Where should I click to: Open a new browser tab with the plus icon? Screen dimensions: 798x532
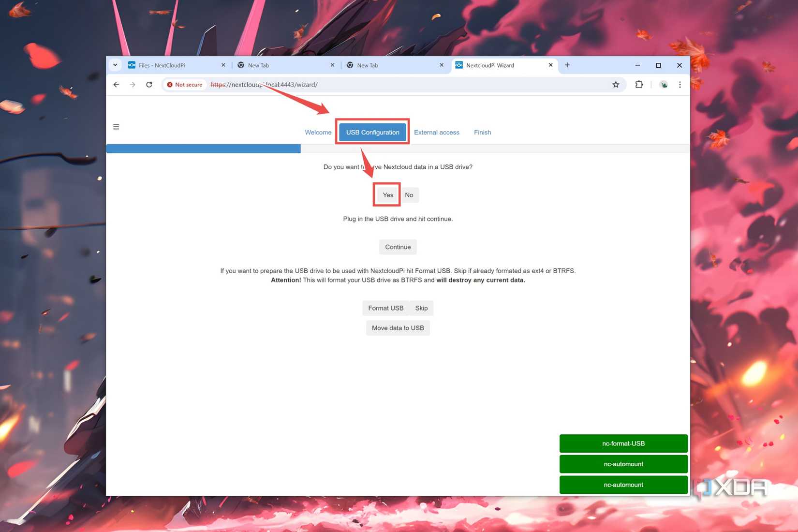tap(567, 65)
